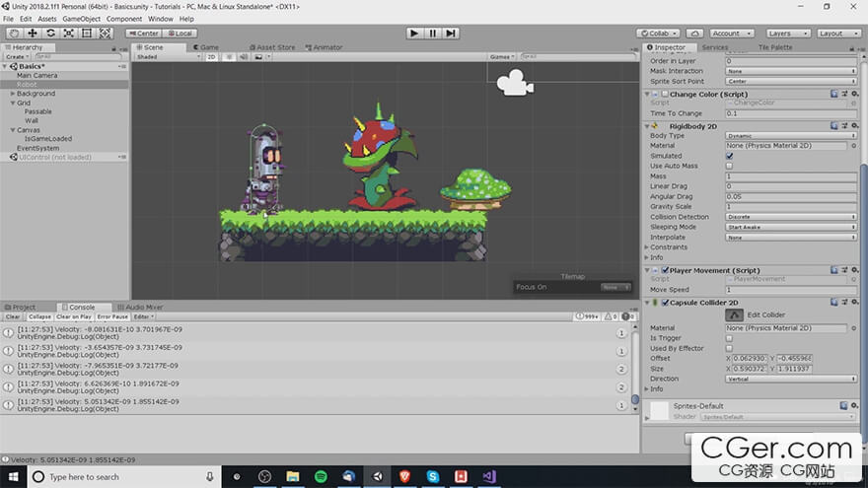
Task: Toggle scene audio icon in Scene toolbar
Action: 244,57
